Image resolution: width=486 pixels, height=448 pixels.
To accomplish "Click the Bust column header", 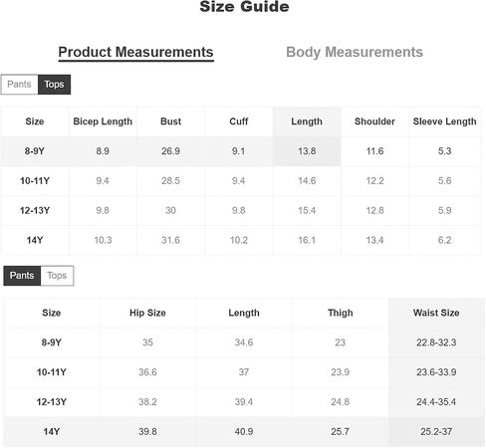I will pos(171,121).
